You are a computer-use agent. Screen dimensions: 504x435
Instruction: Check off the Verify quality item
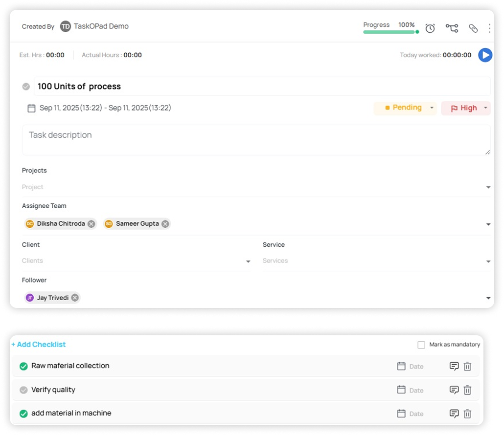tap(23, 390)
